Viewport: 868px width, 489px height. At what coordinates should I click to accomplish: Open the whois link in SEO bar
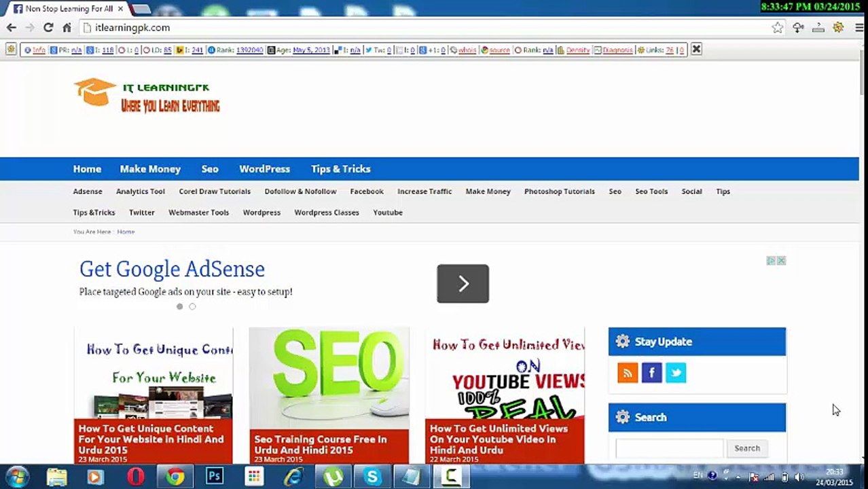point(467,50)
